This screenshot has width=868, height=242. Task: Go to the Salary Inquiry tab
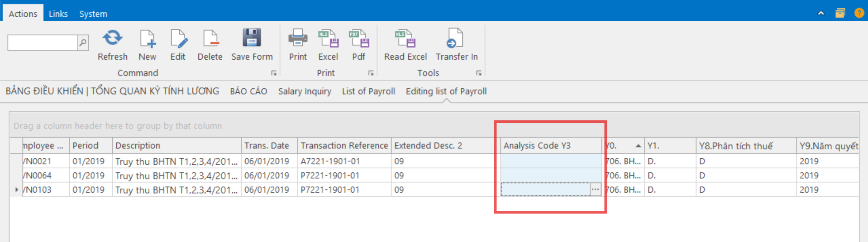305,91
